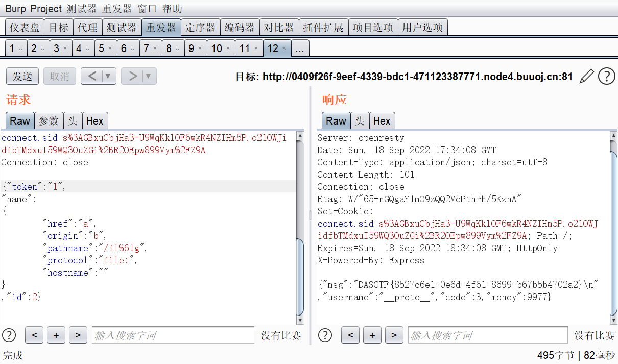618x364 pixels.
Task: Close repeater tab 5 with its x
Action: click(110, 48)
